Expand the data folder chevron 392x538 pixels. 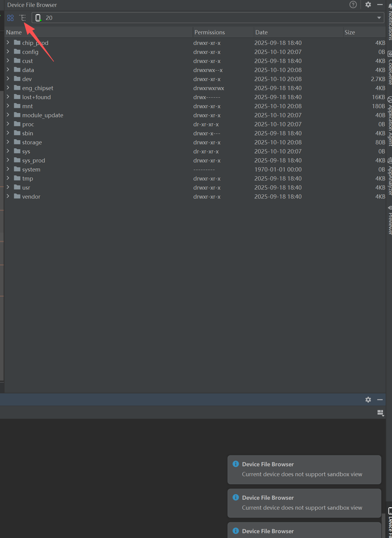(8, 70)
